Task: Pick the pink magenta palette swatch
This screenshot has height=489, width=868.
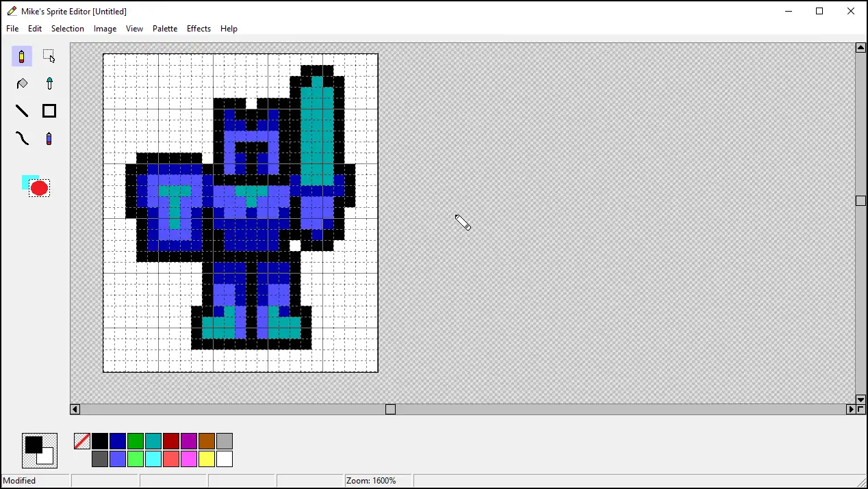Action: click(x=189, y=459)
